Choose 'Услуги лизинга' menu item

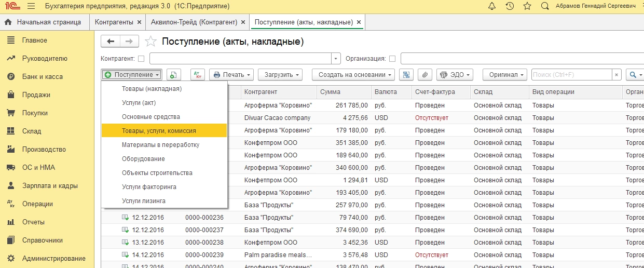(143, 201)
